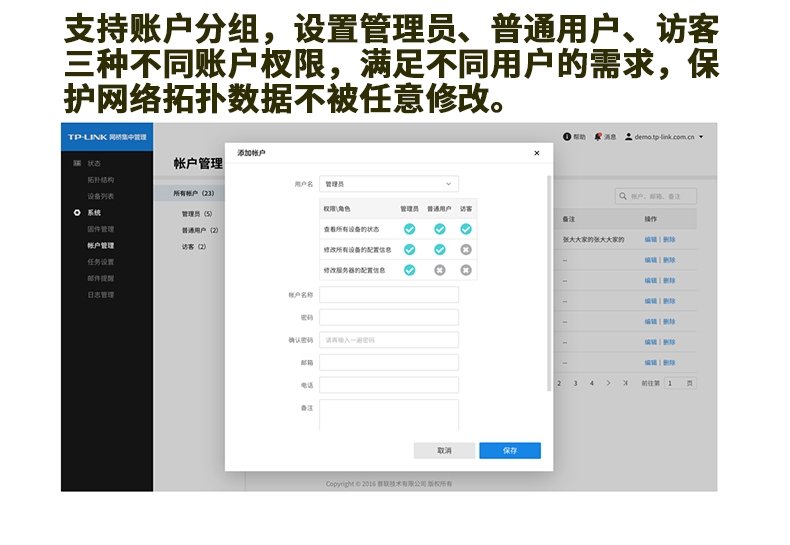Click the 确认密码 field with placeholder text
The height and width of the screenshot is (545, 790).
(x=389, y=340)
